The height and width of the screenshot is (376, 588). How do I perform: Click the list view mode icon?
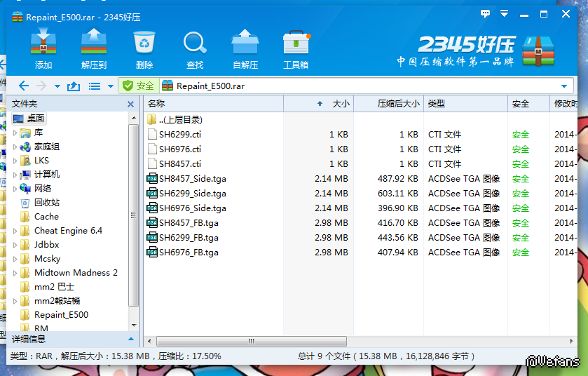tap(94, 86)
